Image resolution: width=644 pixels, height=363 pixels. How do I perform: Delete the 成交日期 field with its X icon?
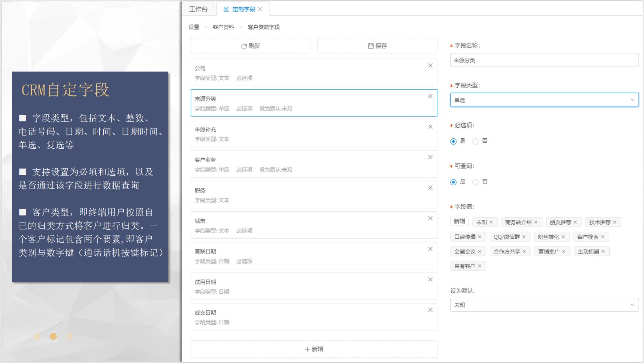[x=430, y=310]
